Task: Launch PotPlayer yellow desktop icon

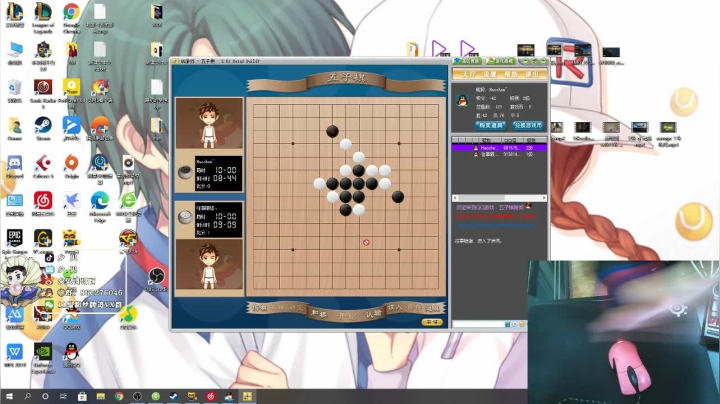Action: coord(71,87)
